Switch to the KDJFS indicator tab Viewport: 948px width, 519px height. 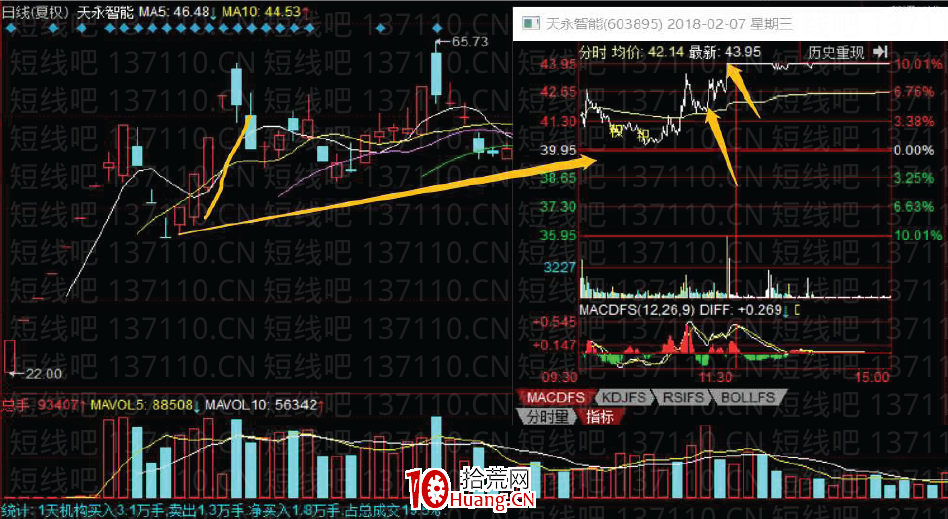pyautogui.click(x=623, y=397)
